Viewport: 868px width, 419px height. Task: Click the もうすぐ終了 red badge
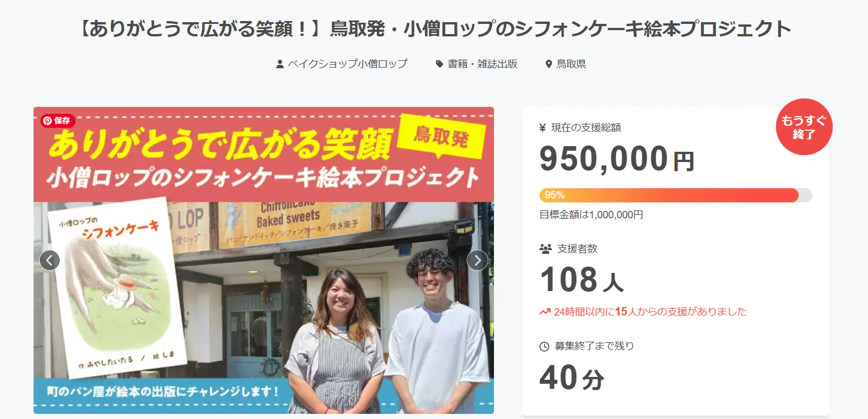804,127
